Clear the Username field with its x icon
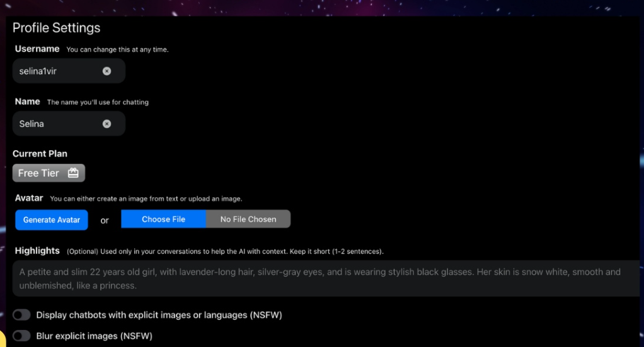The height and width of the screenshot is (347, 644). (106, 71)
